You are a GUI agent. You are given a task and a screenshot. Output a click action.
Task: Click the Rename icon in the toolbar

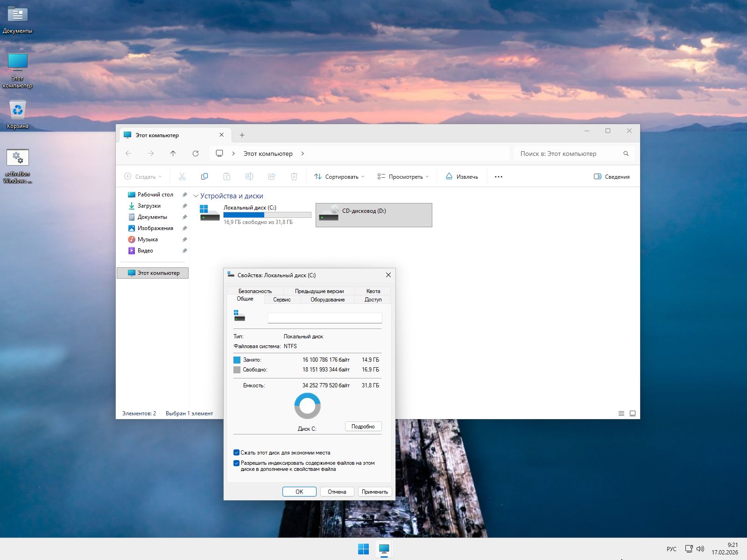click(x=249, y=176)
